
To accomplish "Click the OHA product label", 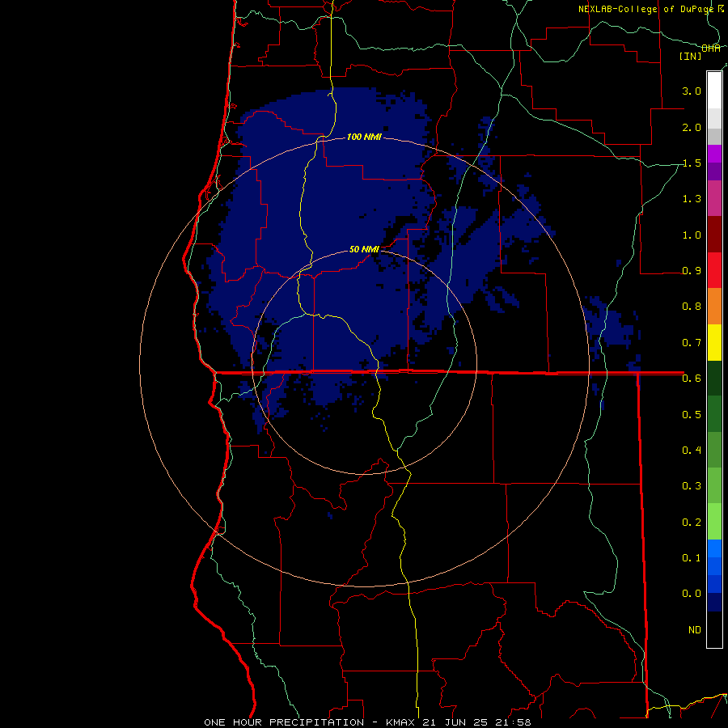I will 711,49.
